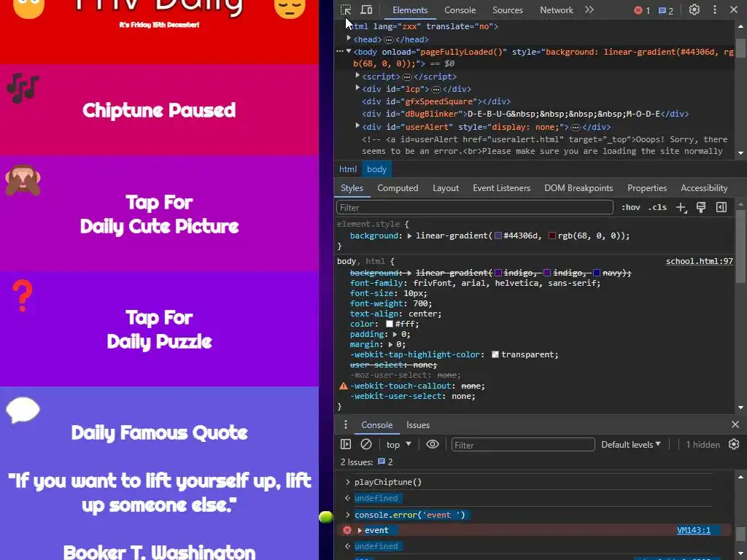Select the Elements tab
747x560 pixels.
tap(410, 10)
